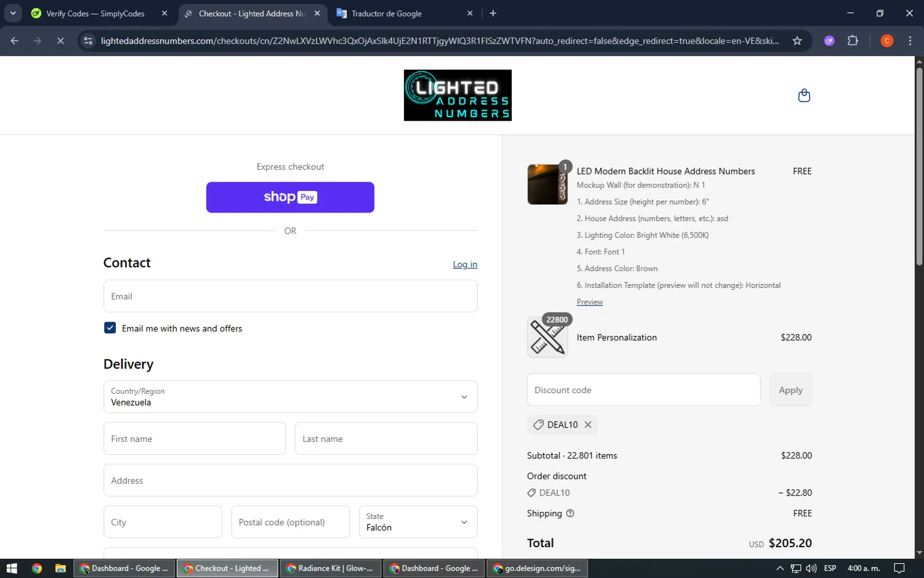
Task: Open the shopping cart bag icon
Action: pyautogui.click(x=804, y=96)
